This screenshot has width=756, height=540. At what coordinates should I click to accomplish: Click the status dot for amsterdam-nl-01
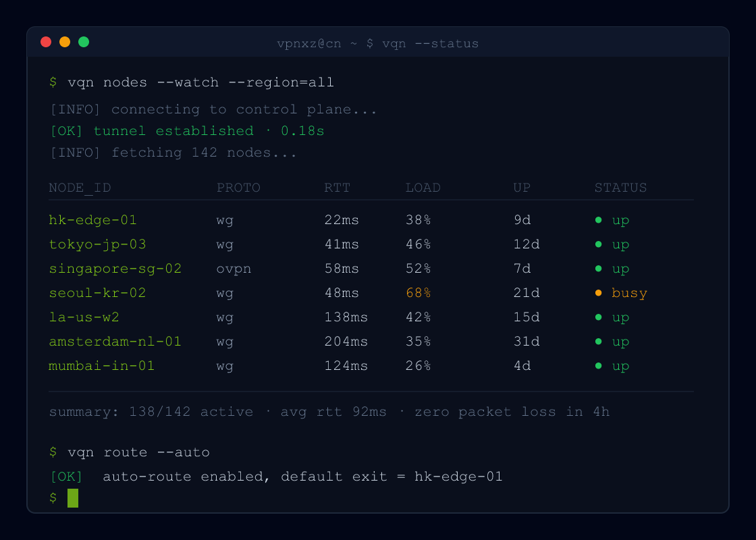[x=598, y=342]
